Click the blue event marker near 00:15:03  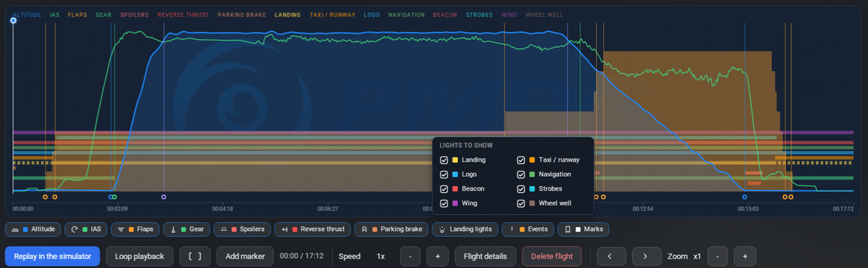744,196
